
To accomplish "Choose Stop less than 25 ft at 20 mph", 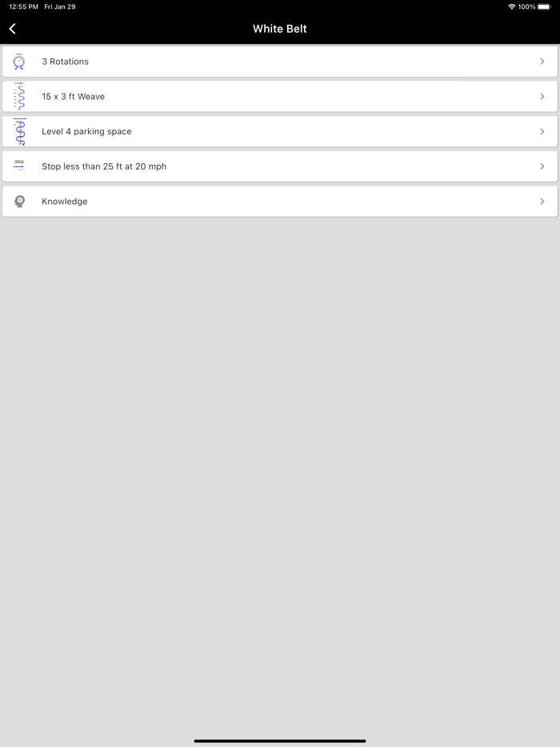I will click(104, 166).
